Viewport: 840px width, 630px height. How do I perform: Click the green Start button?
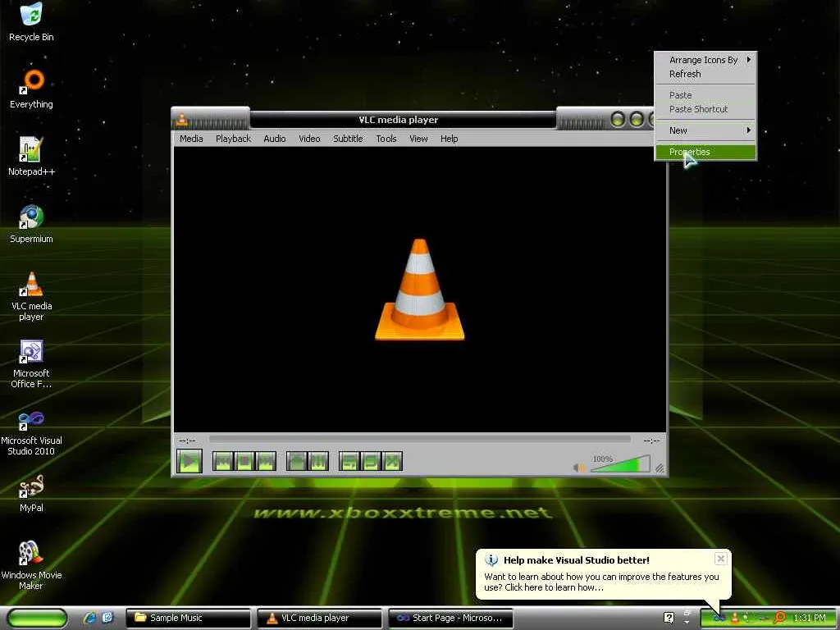click(37, 619)
